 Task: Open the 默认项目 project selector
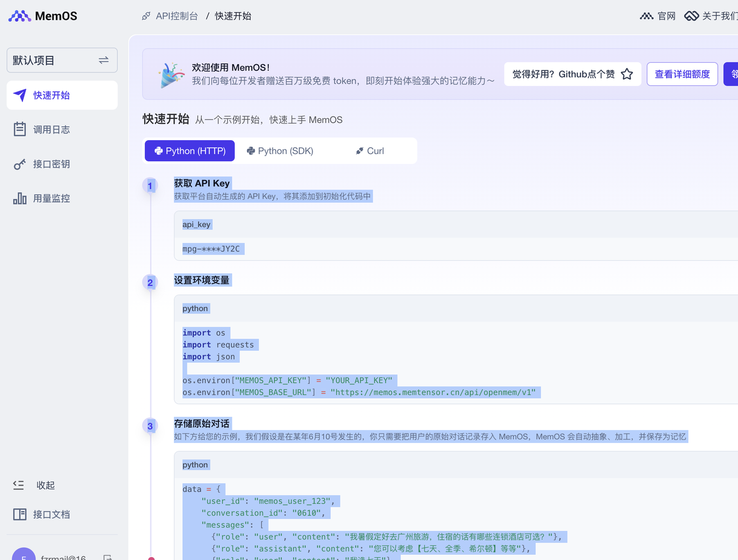click(x=62, y=60)
